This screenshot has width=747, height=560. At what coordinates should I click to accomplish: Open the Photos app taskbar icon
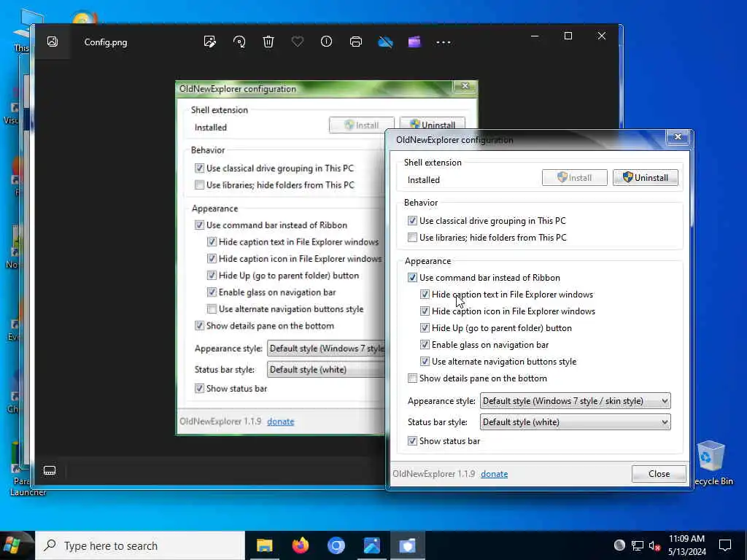[x=371, y=545]
